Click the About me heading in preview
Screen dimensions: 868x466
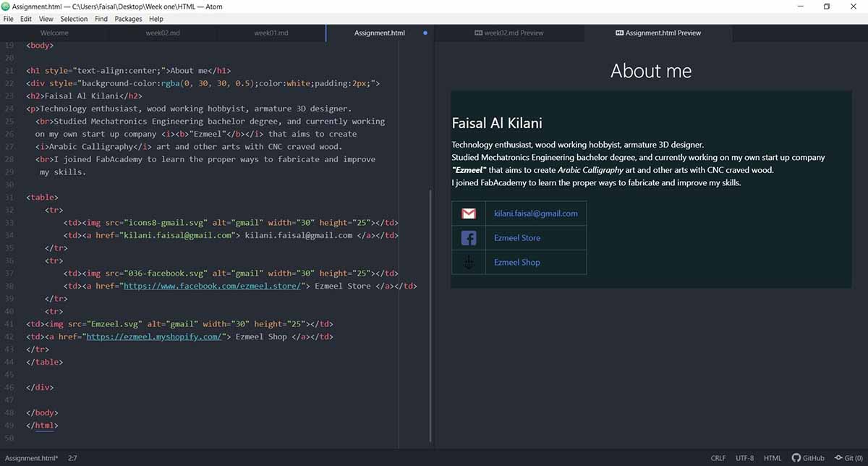point(651,71)
